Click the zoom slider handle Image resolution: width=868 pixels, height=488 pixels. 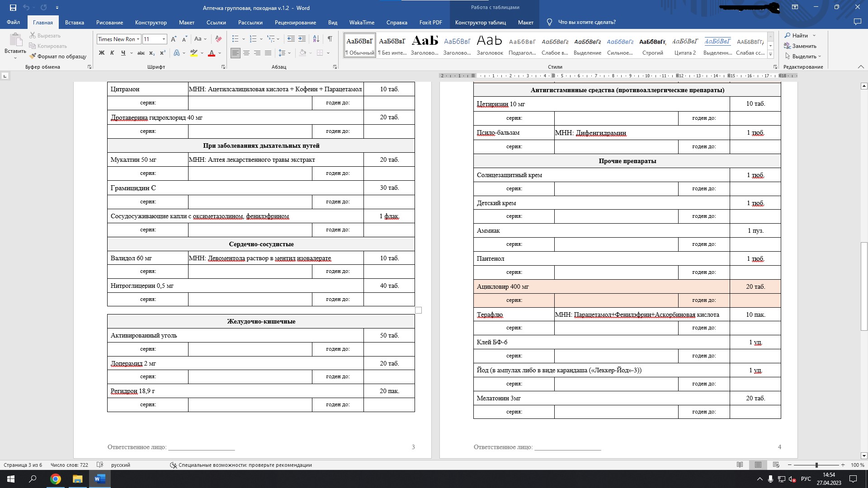(x=816, y=465)
